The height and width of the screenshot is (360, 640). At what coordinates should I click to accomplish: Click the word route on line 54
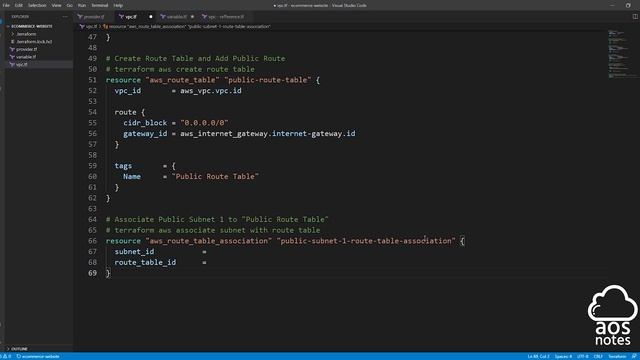pyautogui.click(x=125, y=112)
